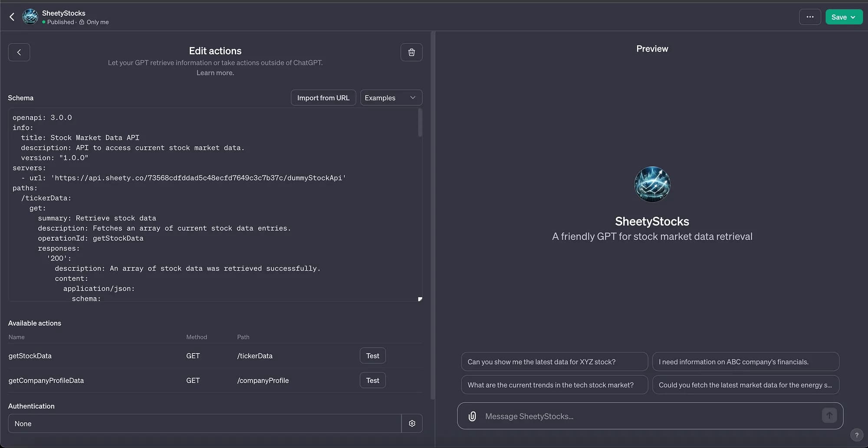This screenshot has height=448, width=868.
Task: Go back using the top-left header arrow
Action: click(x=12, y=17)
